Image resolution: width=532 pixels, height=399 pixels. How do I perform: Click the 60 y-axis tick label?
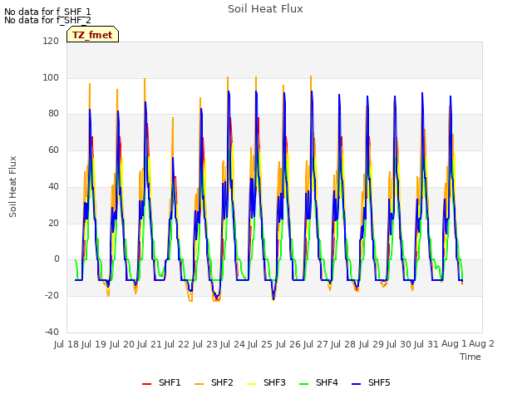tap(53, 150)
